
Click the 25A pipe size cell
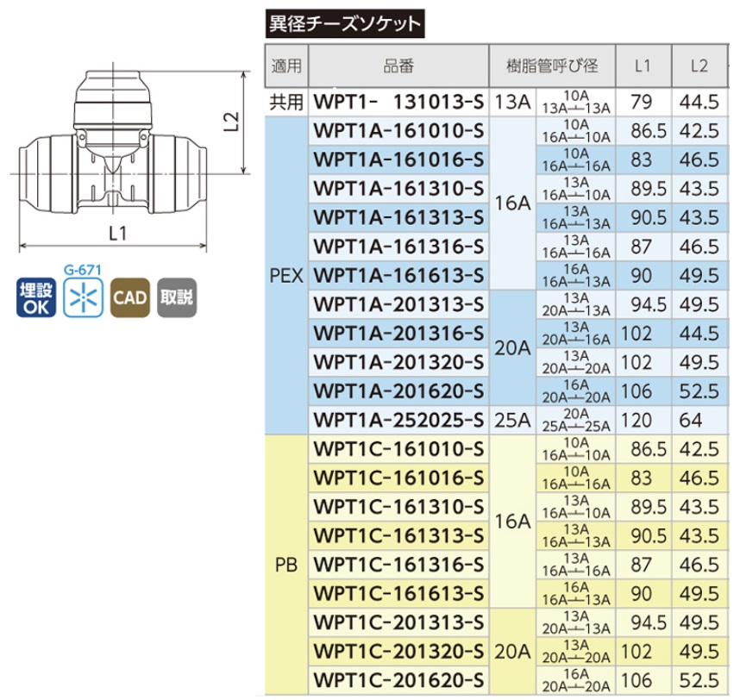pos(512,421)
